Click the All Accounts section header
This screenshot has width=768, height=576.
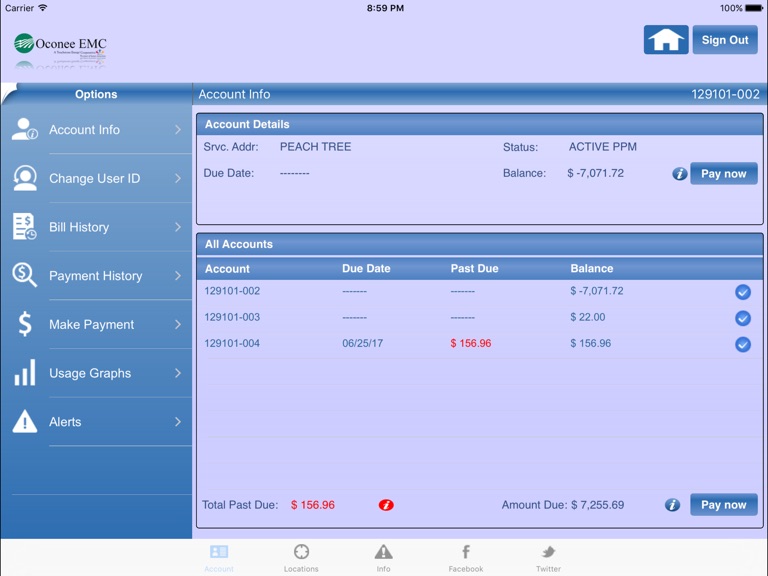[480, 244]
